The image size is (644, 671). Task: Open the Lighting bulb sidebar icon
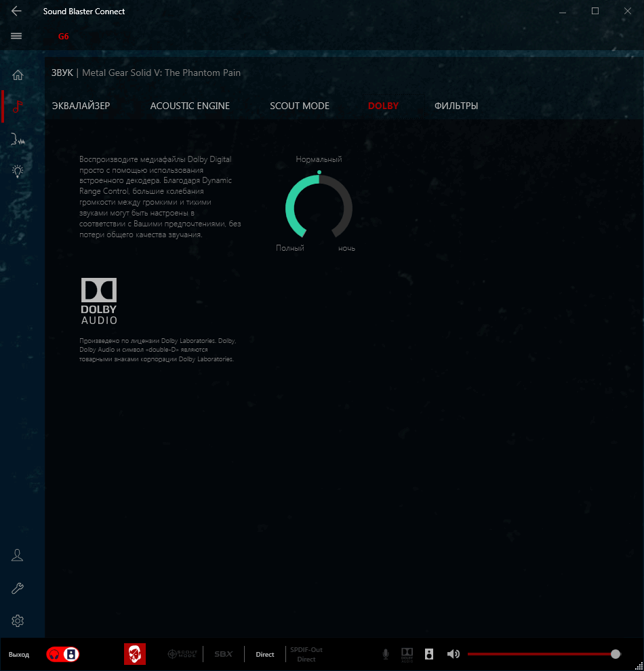18,171
